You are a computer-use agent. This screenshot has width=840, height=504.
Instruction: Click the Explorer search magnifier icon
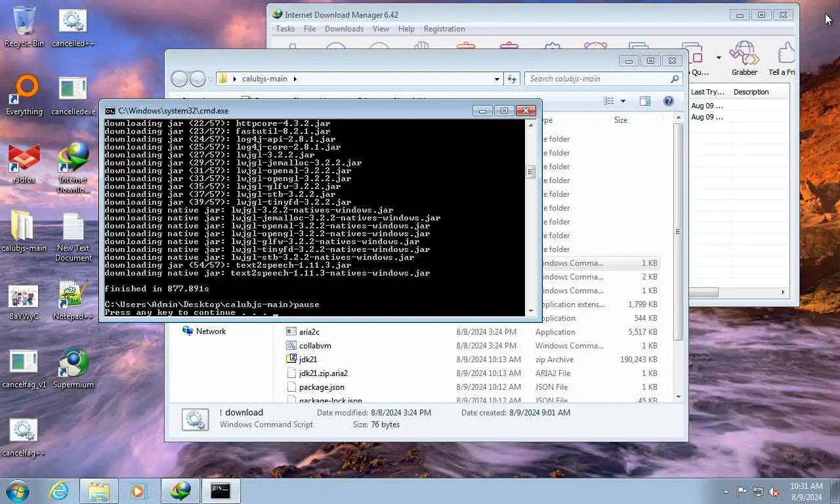coord(675,79)
